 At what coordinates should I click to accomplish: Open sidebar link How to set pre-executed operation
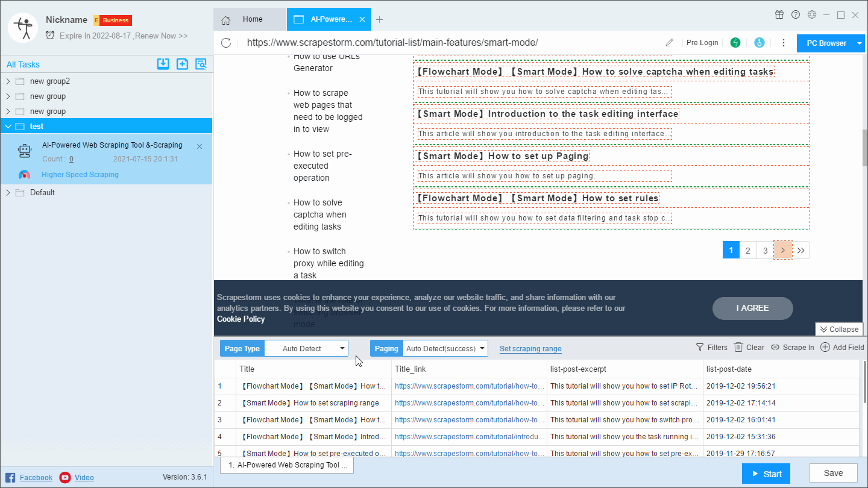click(x=322, y=166)
